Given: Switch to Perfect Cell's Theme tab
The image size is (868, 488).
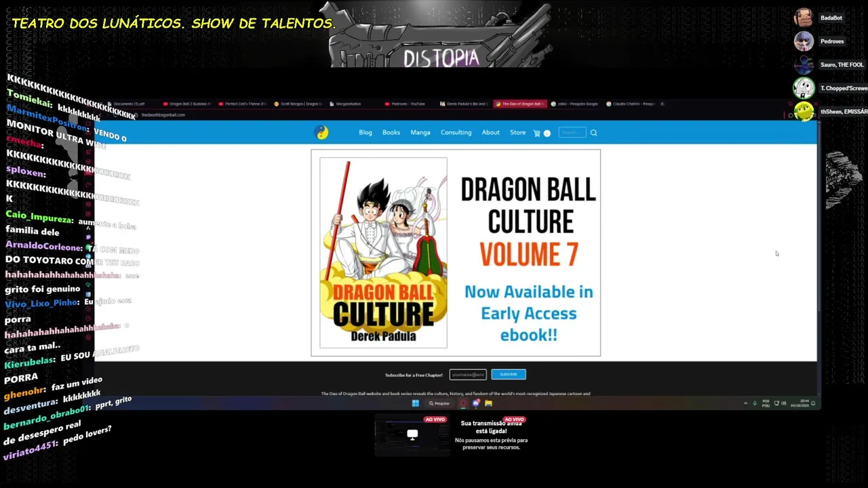Looking at the screenshot, I should (243, 104).
